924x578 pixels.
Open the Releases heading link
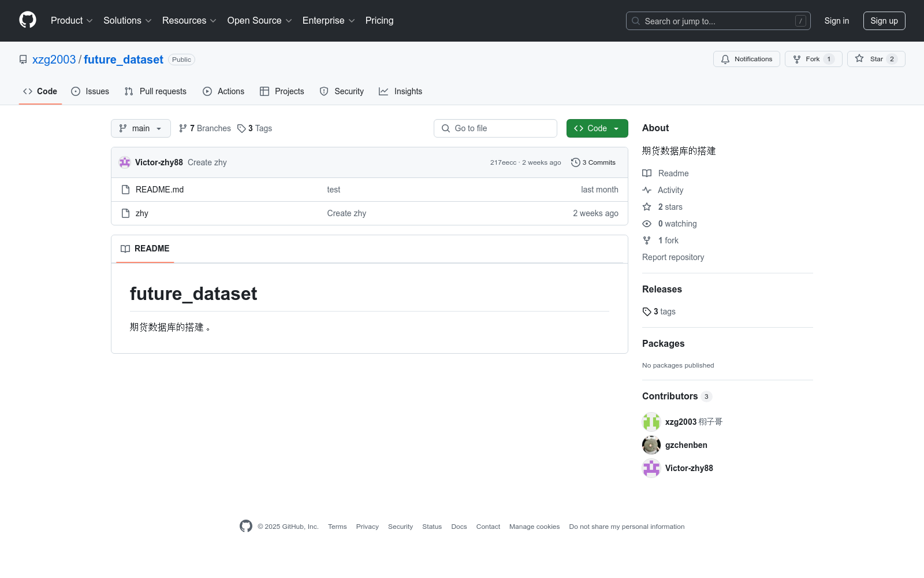coord(662,289)
